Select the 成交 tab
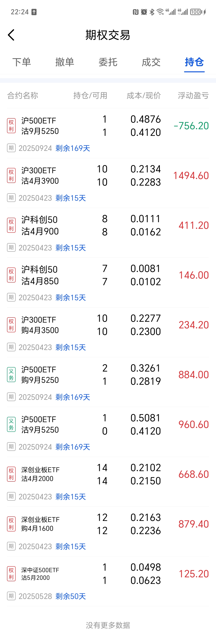This screenshot has height=644, width=216. click(151, 62)
